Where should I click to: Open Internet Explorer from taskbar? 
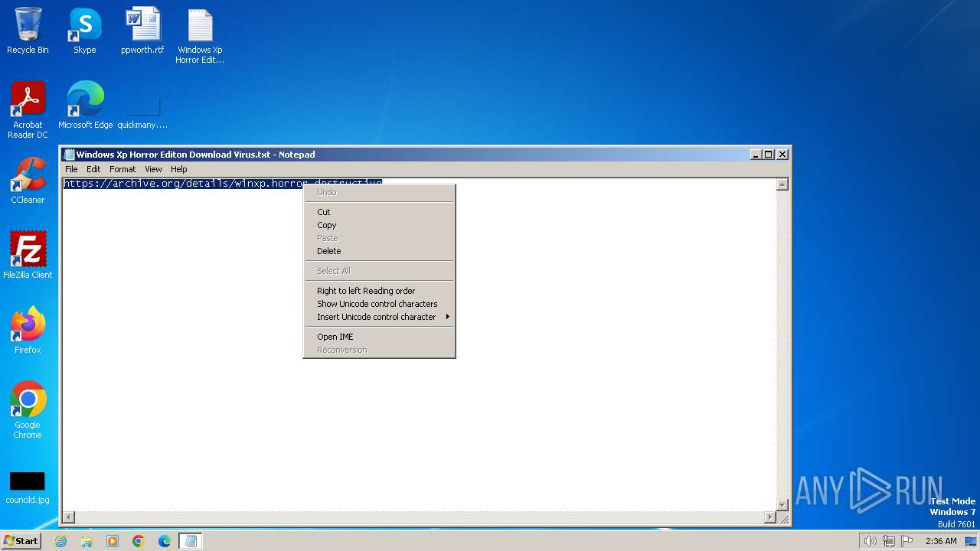coord(61,541)
